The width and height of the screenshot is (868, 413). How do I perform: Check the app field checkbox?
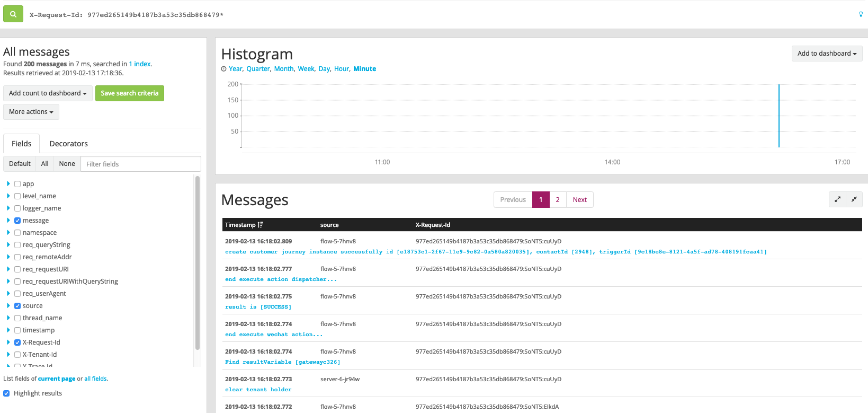[x=17, y=184]
